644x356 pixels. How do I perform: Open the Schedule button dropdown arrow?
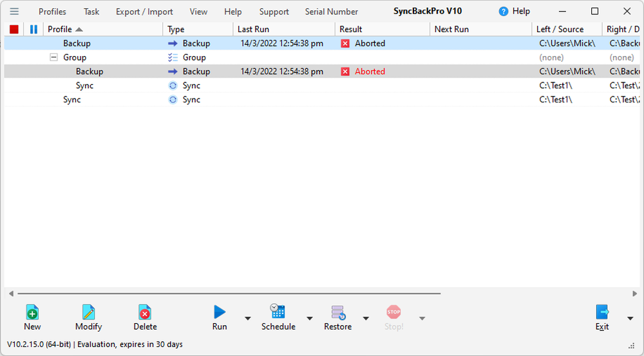pyautogui.click(x=310, y=318)
